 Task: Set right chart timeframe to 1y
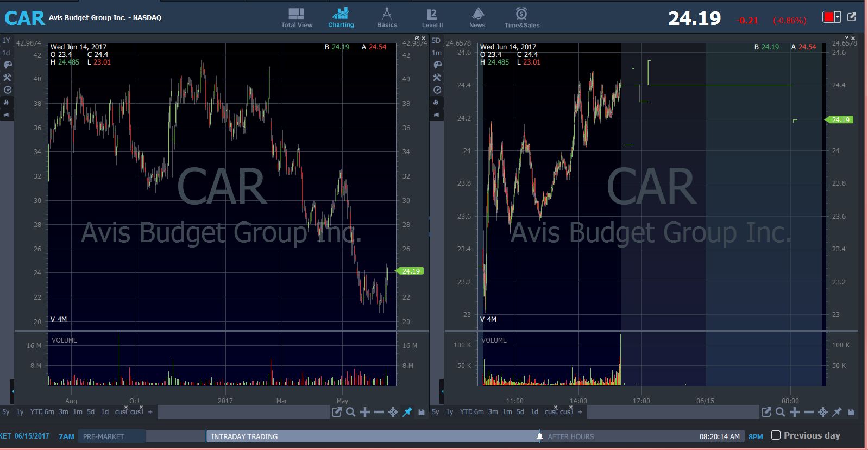(450, 412)
